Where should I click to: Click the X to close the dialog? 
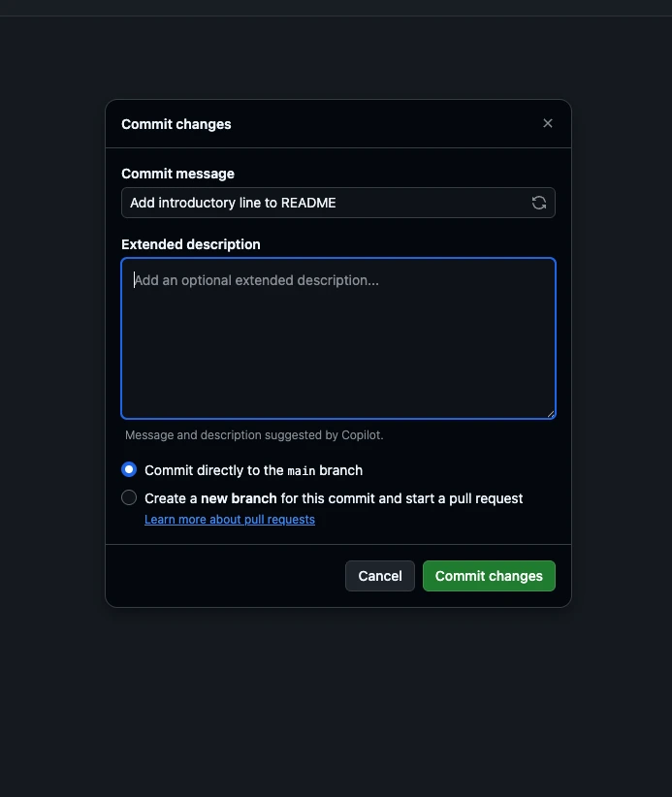548,123
